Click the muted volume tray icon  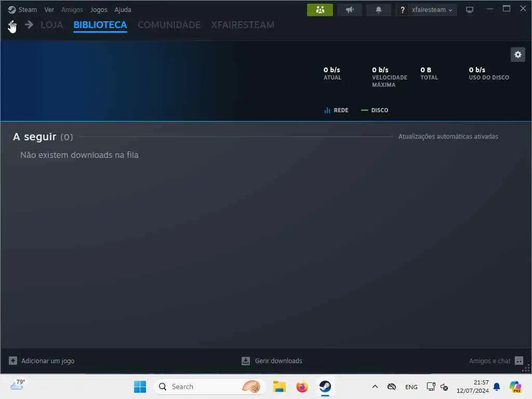pos(444,387)
